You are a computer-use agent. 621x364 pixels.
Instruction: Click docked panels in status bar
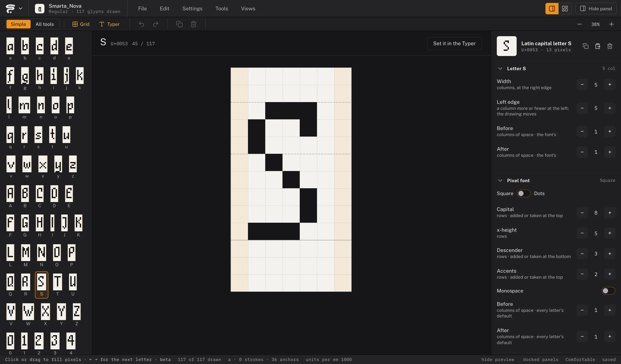[541, 359]
